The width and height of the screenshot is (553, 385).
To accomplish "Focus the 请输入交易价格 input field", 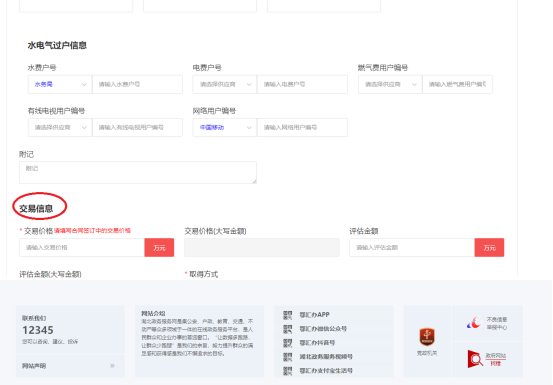I will 82,248.
